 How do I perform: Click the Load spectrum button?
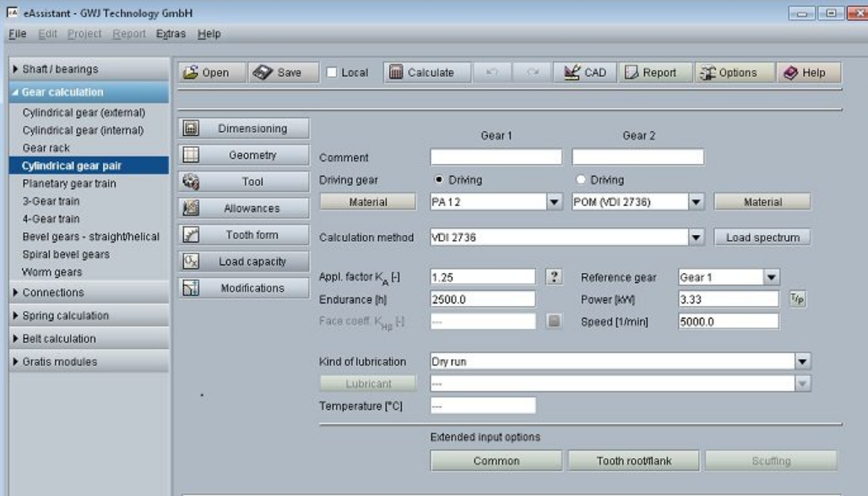coord(762,238)
